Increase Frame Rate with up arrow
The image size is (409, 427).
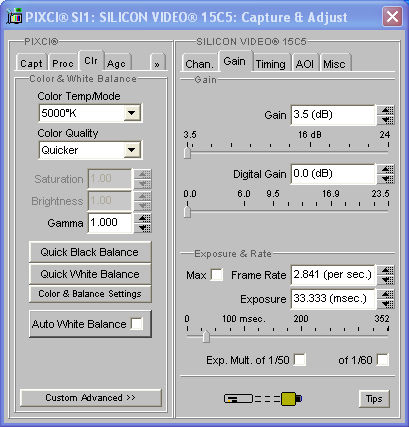(386, 270)
